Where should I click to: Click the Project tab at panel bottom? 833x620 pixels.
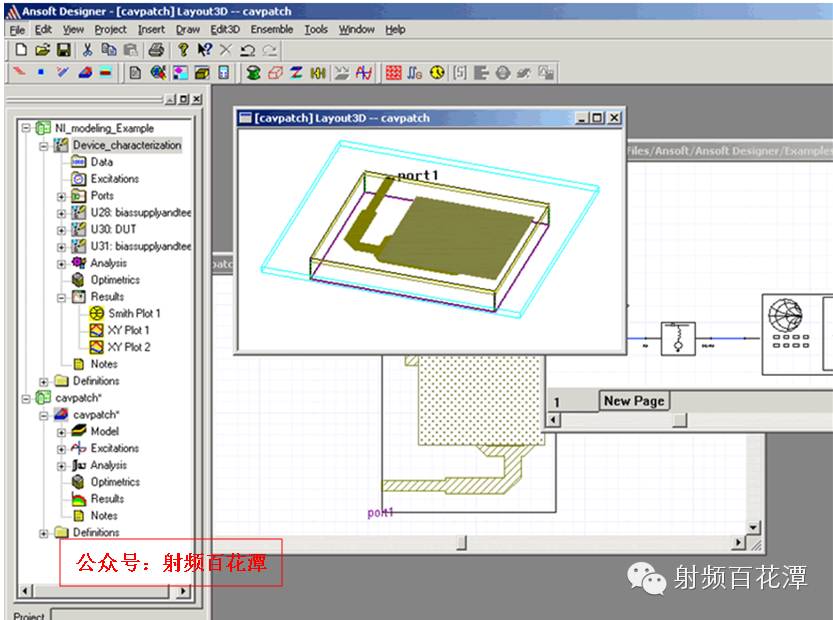(30, 616)
